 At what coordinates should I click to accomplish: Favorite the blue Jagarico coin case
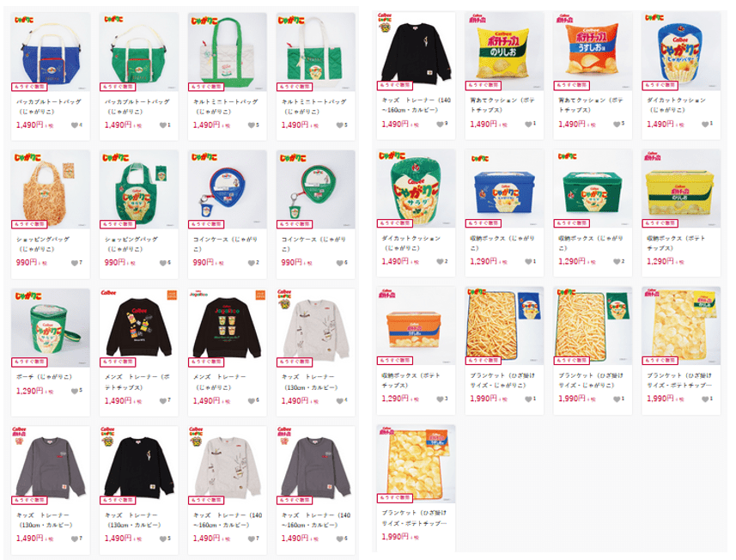[251, 263]
